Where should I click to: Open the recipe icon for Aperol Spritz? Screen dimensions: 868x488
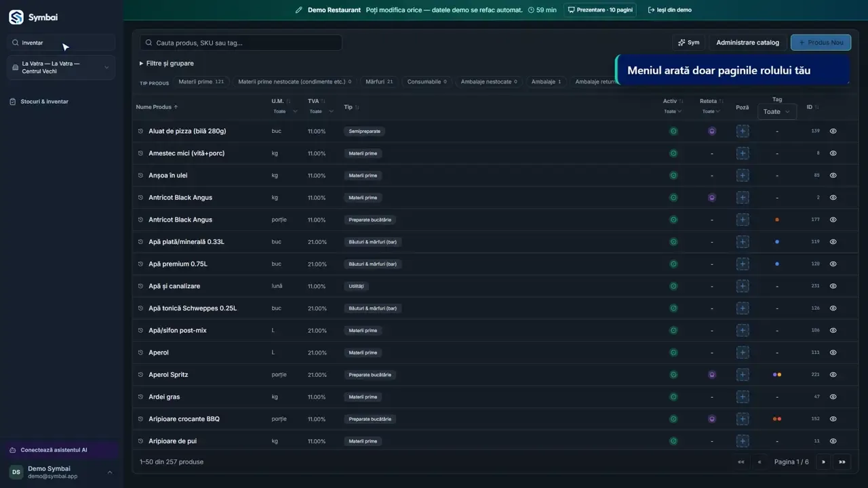pyautogui.click(x=711, y=375)
